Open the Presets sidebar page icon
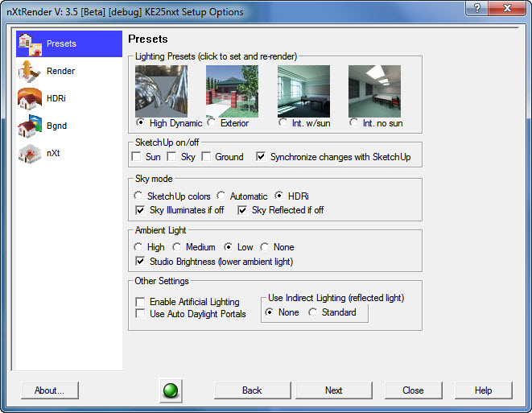The height and width of the screenshot is (413, 532). point(31,44)
